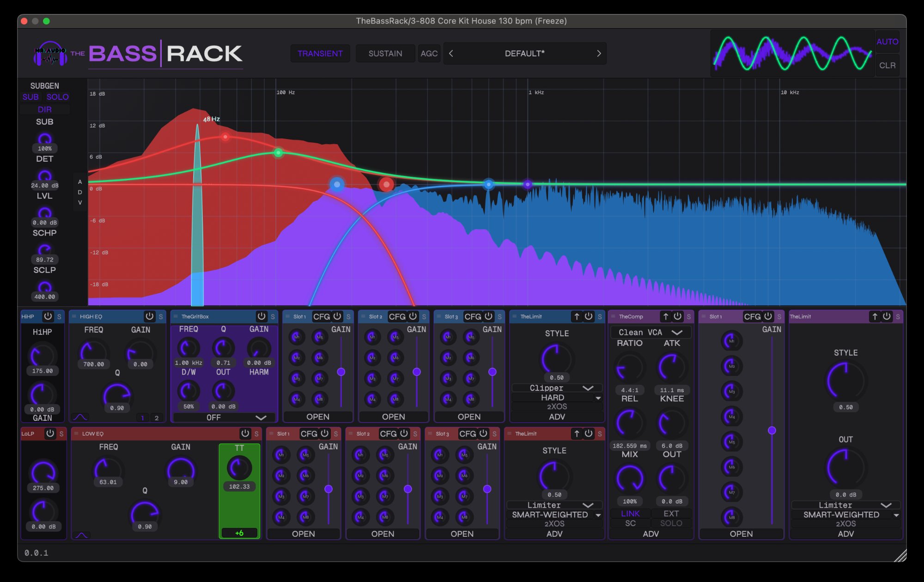Toggle LINK SC on TheComp
Image resolution: width=924 pixels, height=582 pixels.
tap(630, 514)
